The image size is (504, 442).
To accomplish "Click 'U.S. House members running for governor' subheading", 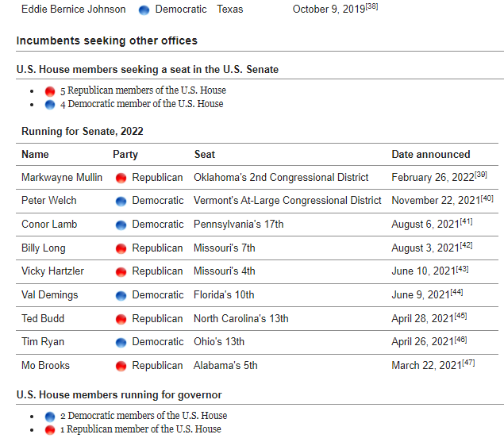I will click(x=119, y=394).
